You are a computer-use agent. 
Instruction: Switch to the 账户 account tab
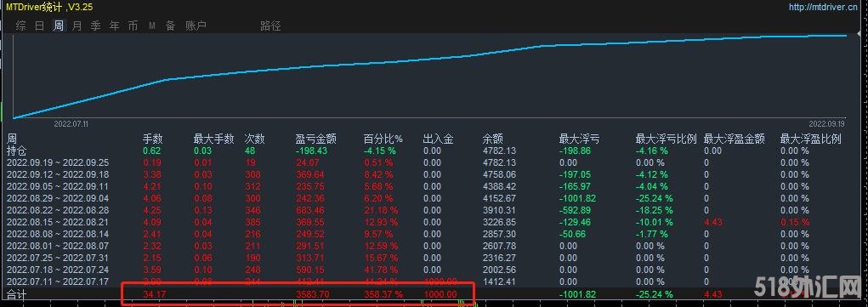pyautogui.click(x=196, y=26)
